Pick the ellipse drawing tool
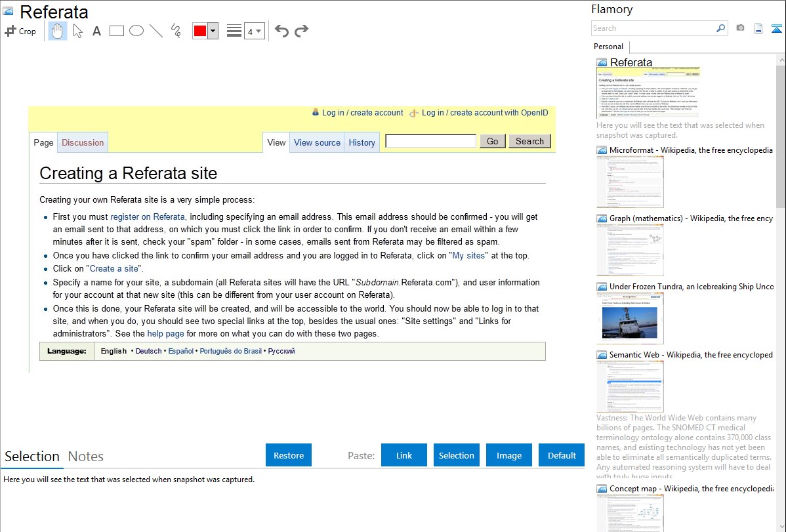This screenshot has height=532, width=786. [x=136, y=31]
